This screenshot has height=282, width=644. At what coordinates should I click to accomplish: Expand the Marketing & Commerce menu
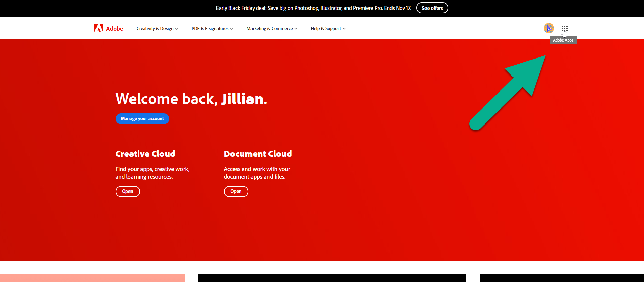coord(272,28)
